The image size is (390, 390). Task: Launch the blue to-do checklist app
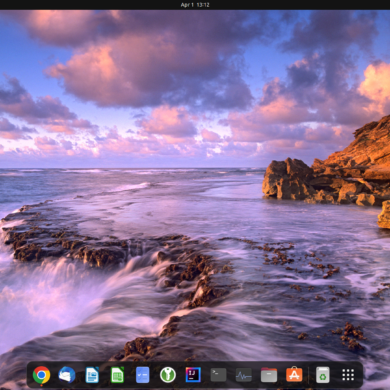point(143,375)
